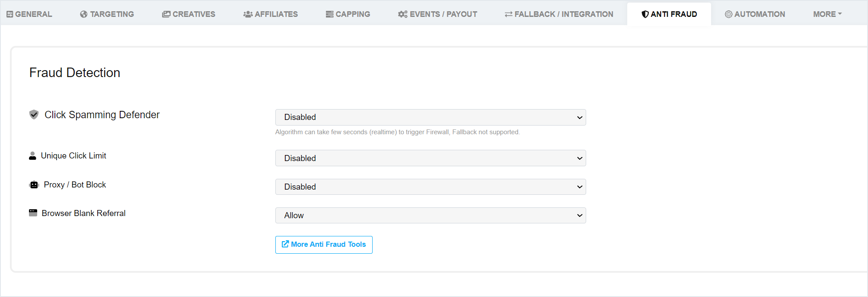The height and width of the screenshot is (297, 868).
Task: Expand the Proxy / Bot Block dropdown
Action: 430,187
